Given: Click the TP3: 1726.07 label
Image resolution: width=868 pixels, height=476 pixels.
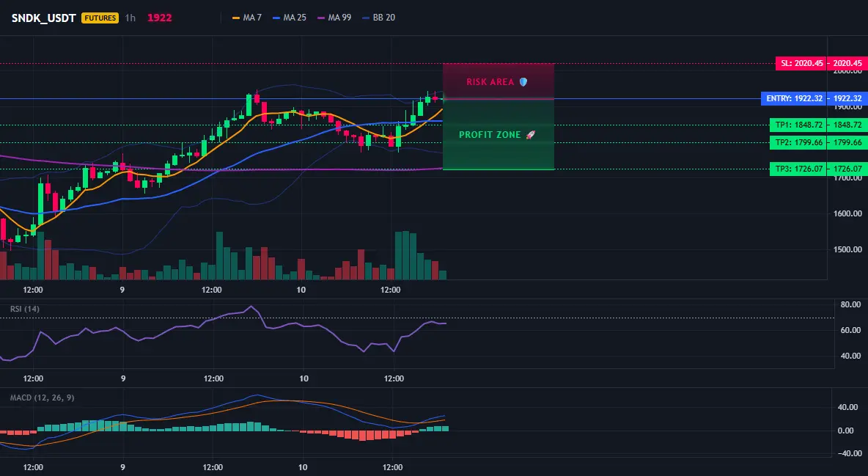Looking at the screenshot, I should (x=797, y=169).
